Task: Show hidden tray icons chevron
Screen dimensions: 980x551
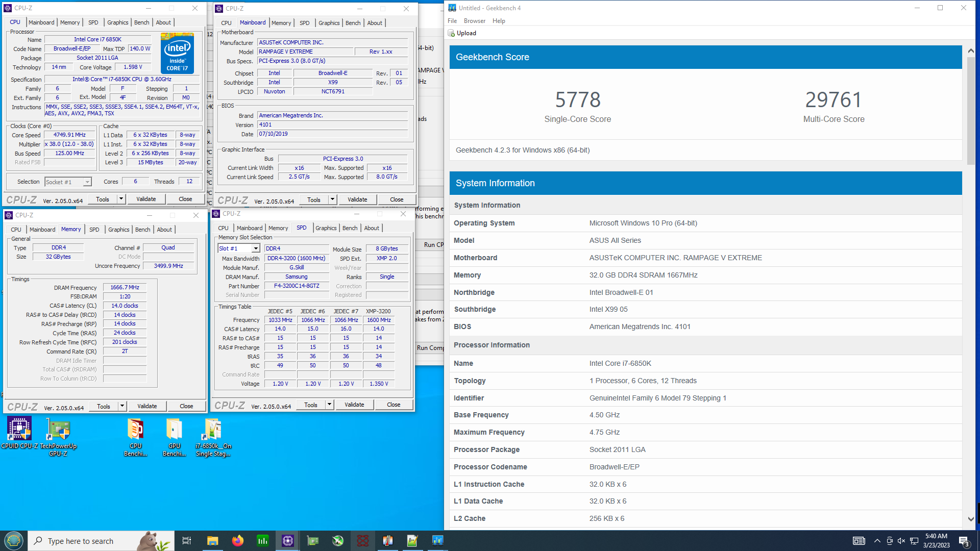Action: pyautogui.click(x=877, y=541)
